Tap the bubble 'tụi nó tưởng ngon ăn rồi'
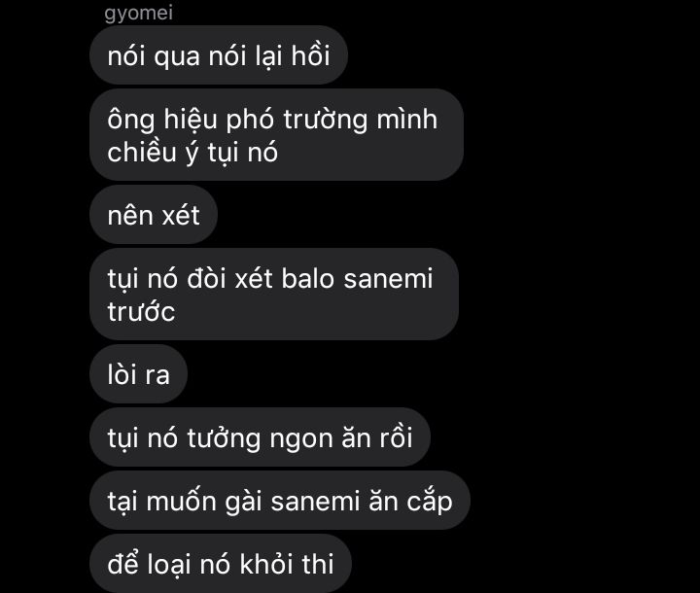 coord(260,437)
